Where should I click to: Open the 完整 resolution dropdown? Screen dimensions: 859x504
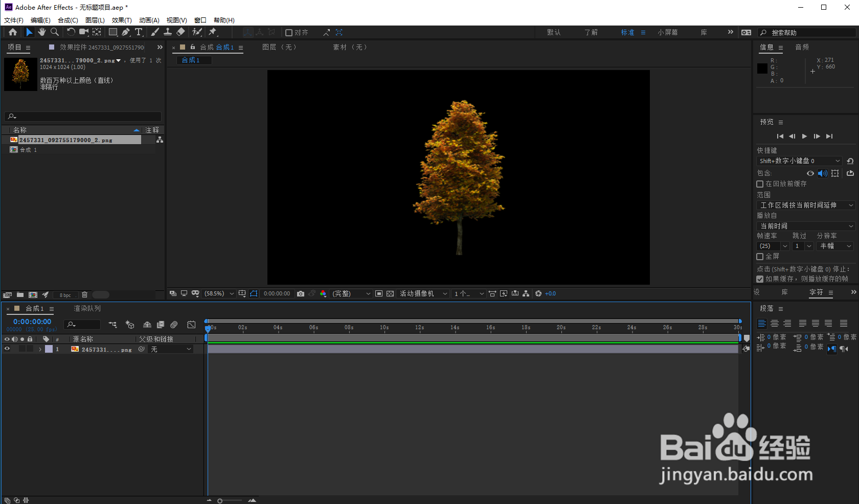click(x=351, y=294)
